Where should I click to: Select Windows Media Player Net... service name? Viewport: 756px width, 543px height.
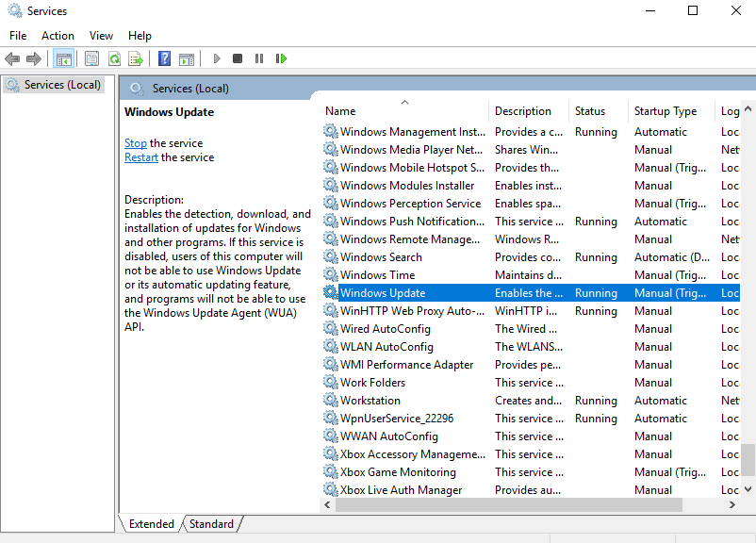(x=411, y=150)
